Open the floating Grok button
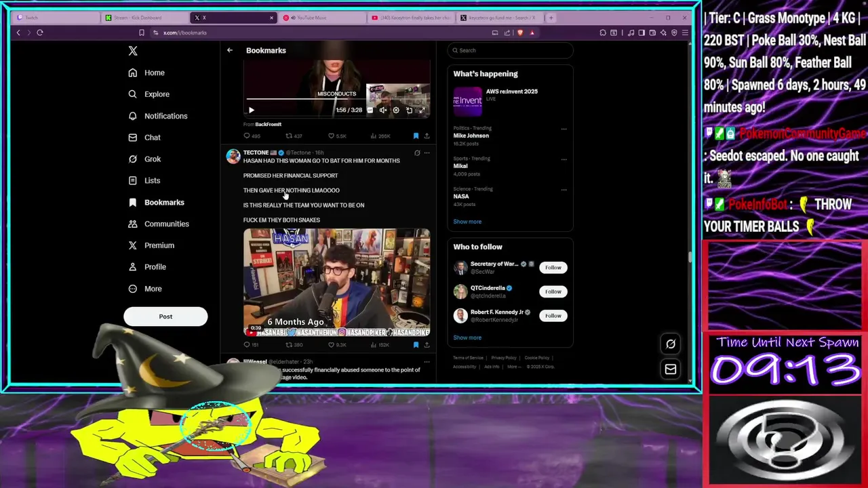The width and height of the screenshot is (868, 488). [671, 344]
